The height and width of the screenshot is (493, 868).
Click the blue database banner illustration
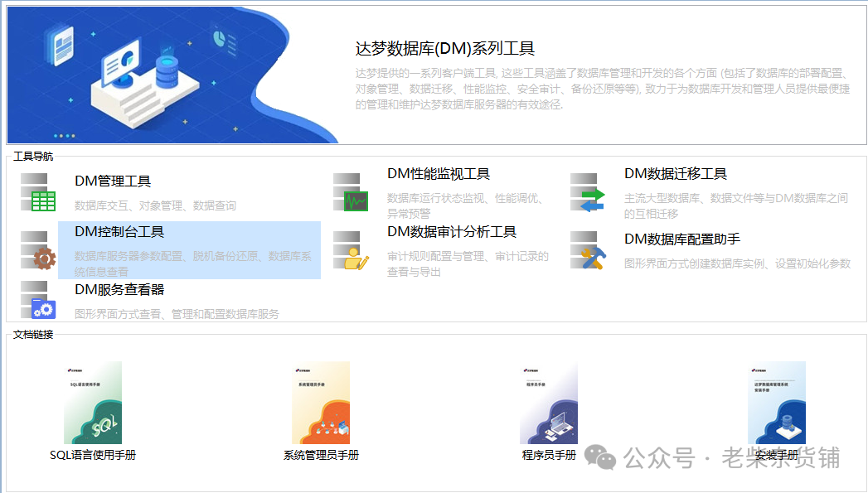(x=172, y=75)
